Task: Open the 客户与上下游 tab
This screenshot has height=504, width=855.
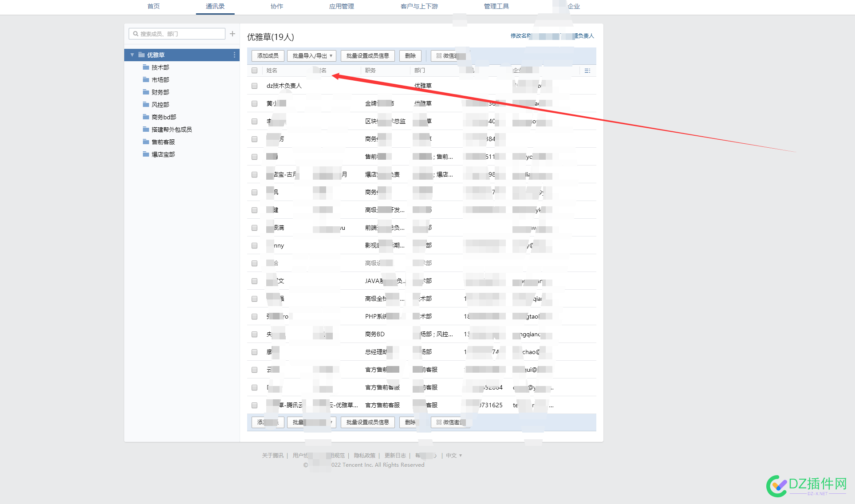Action: (x=419, y=6)
